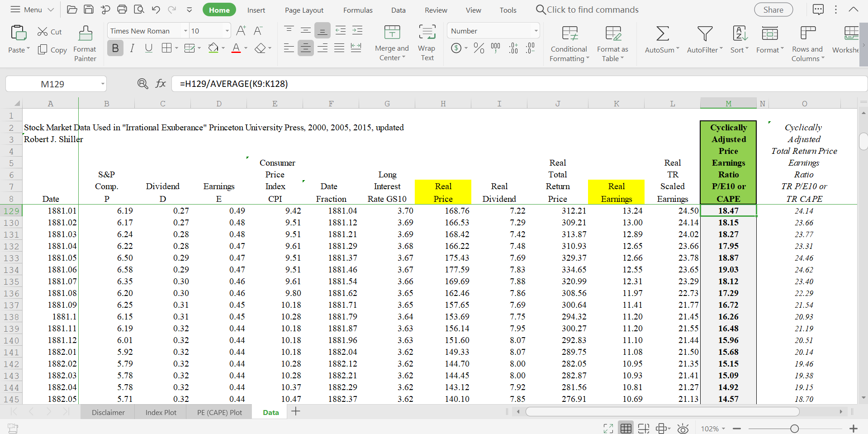Screen dimensions: 868x434
Task: Switch to PE (CAPE) Plot sheet
Action: (x=219, y=412)
